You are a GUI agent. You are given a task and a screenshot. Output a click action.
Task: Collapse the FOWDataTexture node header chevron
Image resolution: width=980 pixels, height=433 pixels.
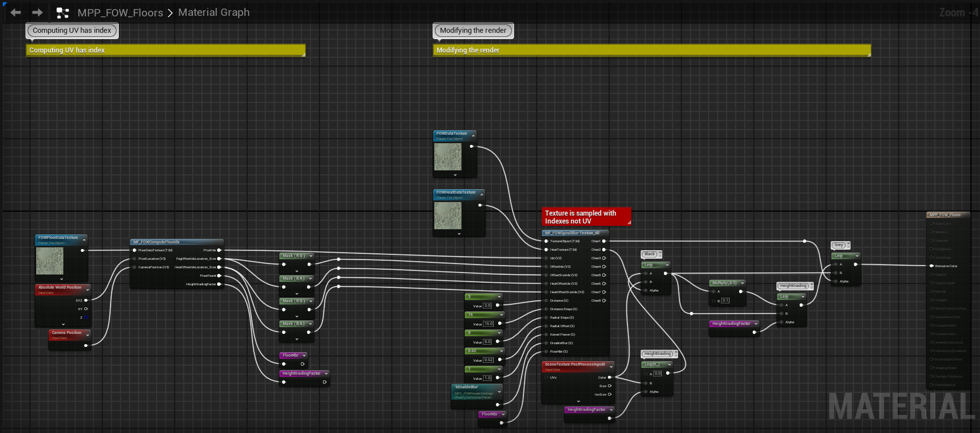click(473, 136)
